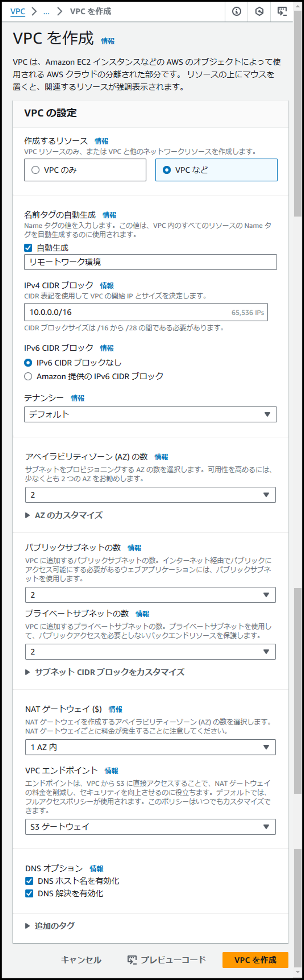Viewport: 304px width, 980px height.
Task: Expand the 追加のタグ section
Action: 50,926
